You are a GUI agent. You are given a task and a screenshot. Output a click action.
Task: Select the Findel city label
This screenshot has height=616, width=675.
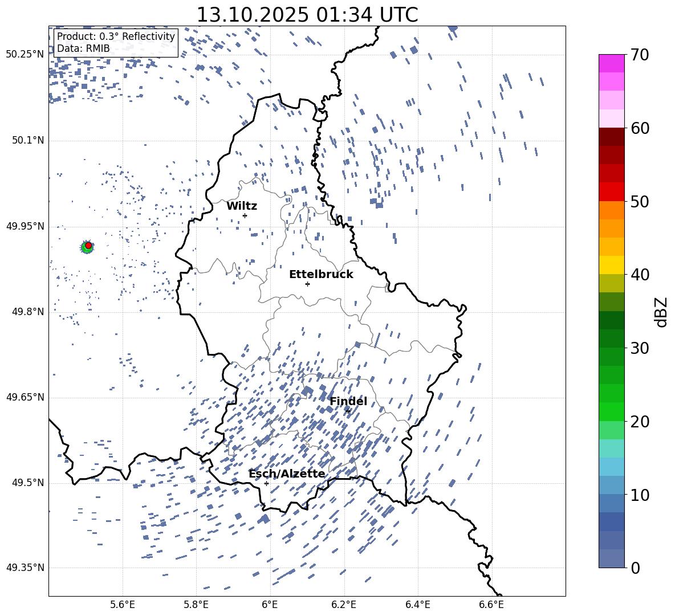click(348, 402)
